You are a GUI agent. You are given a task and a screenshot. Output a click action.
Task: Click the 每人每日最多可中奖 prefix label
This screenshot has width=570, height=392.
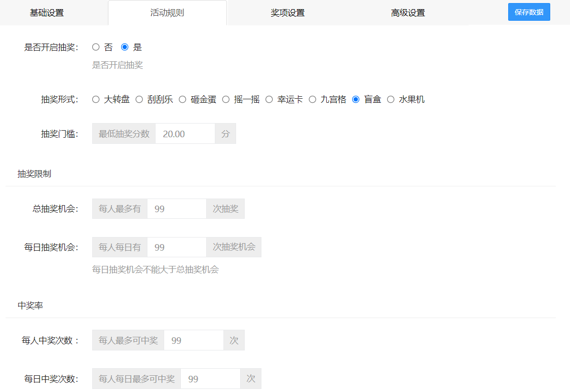coord(137,378)
